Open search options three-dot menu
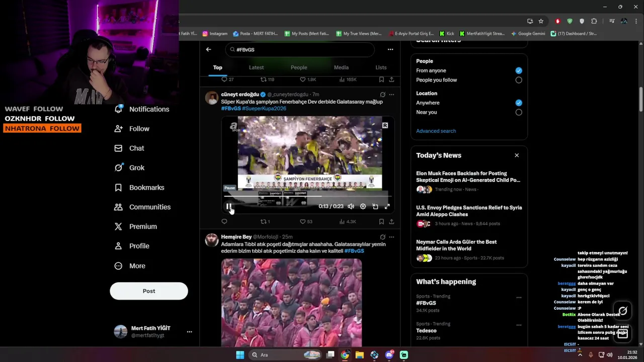This screenshot has height=362, width=644. tap(390, 49)
